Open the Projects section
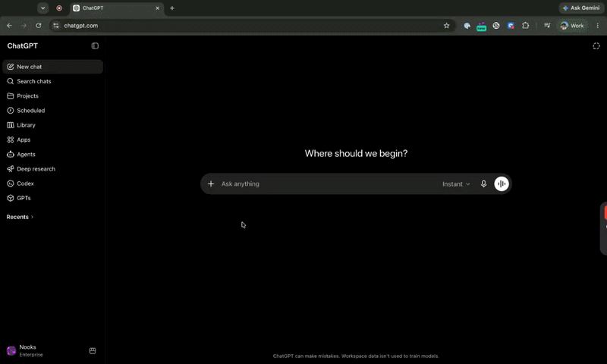Screen dimensions: 607x364 (x=52, y=96)
